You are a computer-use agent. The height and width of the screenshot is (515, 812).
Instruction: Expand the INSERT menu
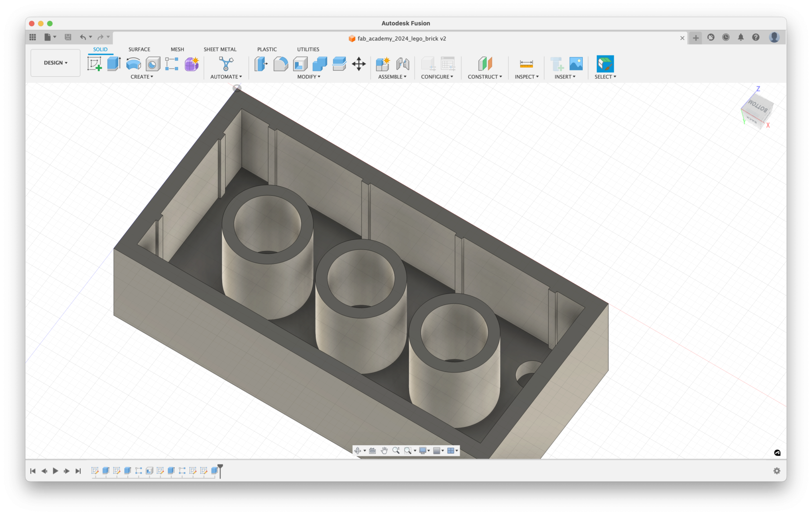[x=565, y=77]
